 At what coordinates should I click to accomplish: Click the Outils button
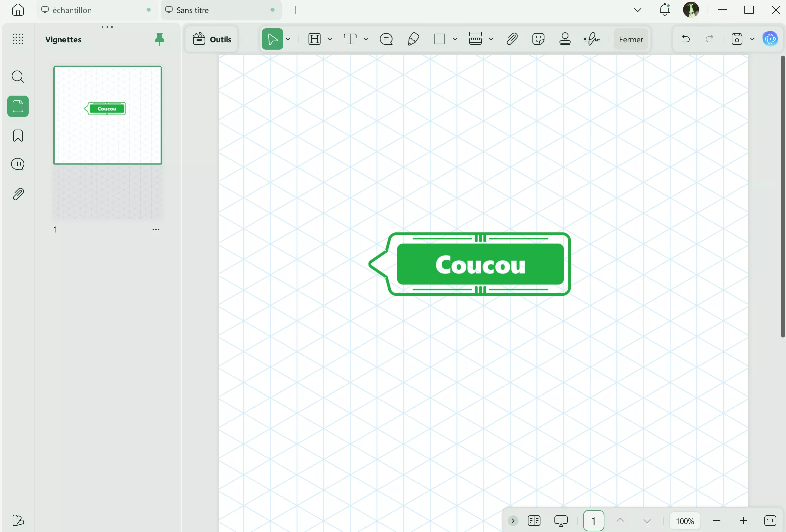tap(212, 39)
